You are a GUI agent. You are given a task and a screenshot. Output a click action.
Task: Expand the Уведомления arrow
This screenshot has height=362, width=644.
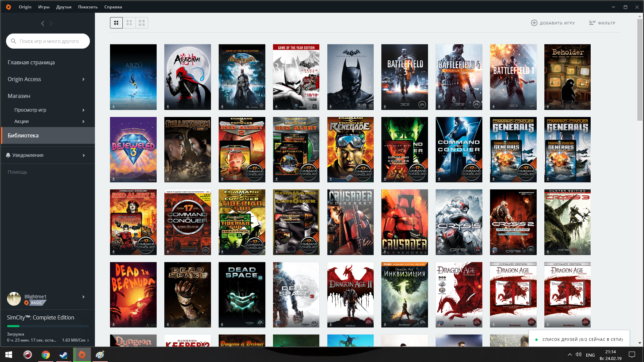84,156
